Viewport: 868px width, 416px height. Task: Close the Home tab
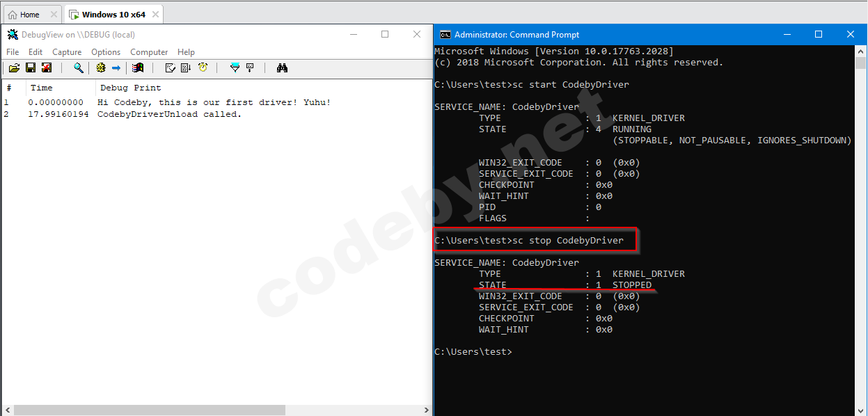coord(54,14)
